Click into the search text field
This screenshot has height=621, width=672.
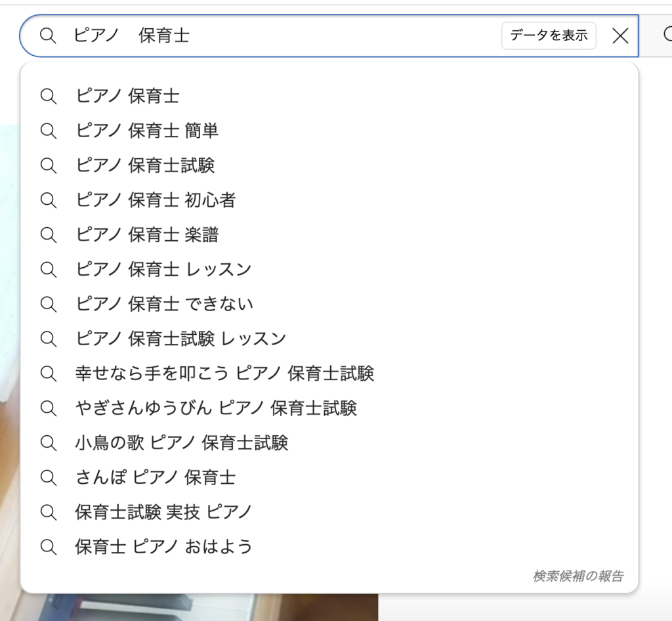[283, 35]
